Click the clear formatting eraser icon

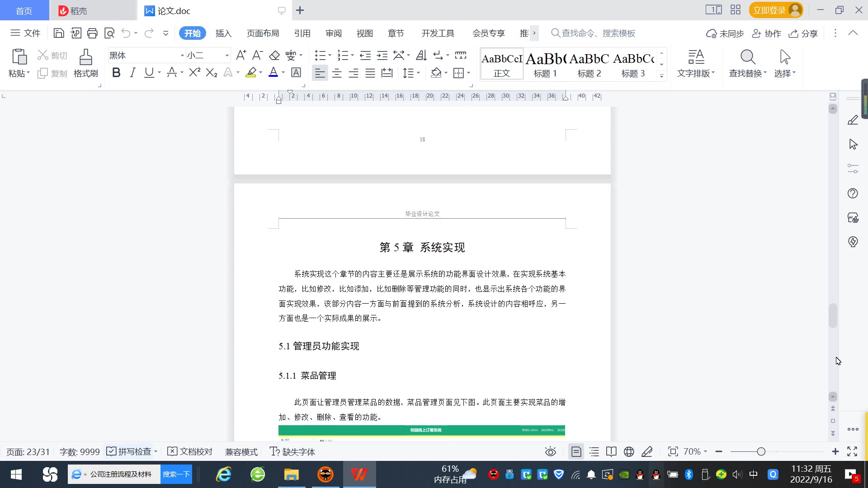coord(274,56)
